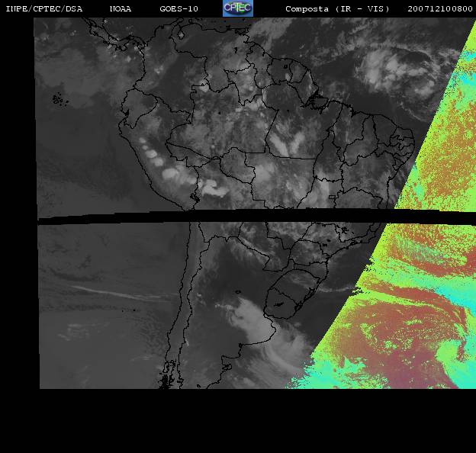Click the 'NOAA' label in the header
The height and width of the screenshot is (453, 476).
point(121,9)
